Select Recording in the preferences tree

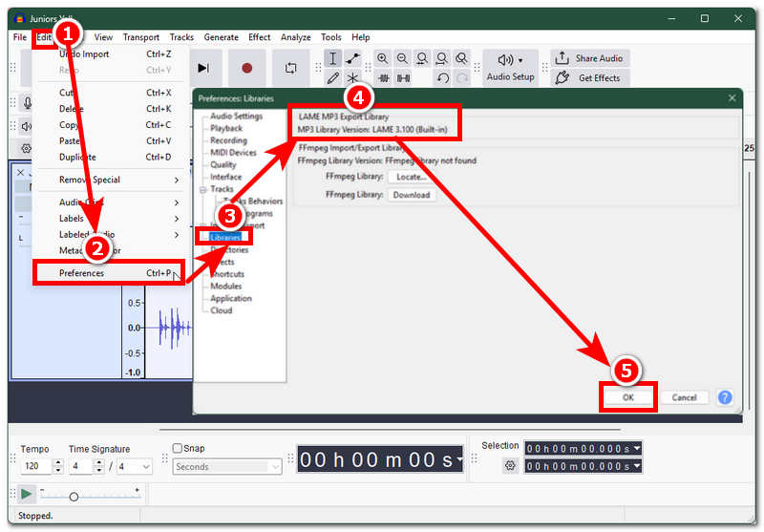[x=228, y=140]
